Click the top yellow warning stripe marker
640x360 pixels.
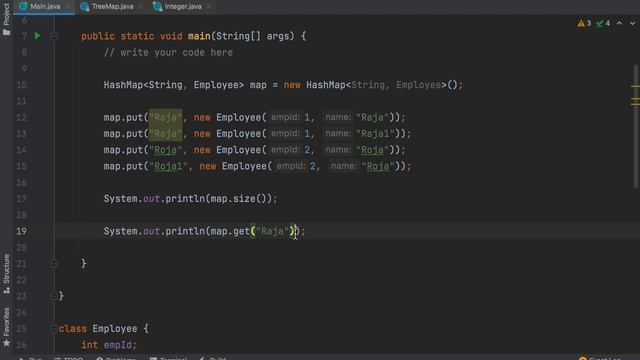(x=635, y=86)
